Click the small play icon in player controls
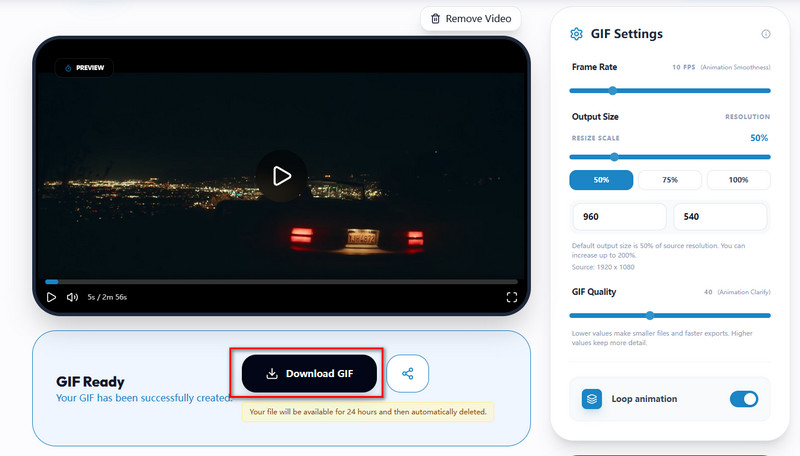Image resolution: width=800 pixels, height=456 pixels. 51,297
